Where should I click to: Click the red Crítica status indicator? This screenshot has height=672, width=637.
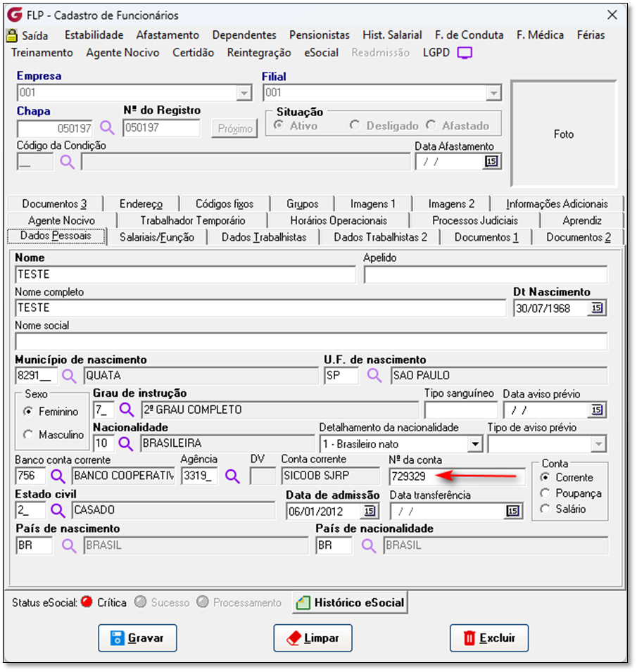pyautogui.click(x=87, y=602)
